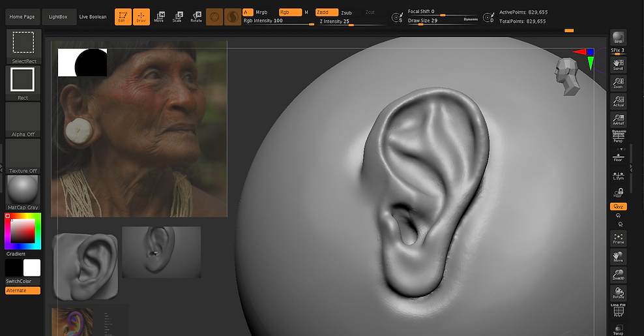Click the Scroll hand icon
Image resolution: width=644 pixels, height=336 pixels.
click(x=618, y=64)
